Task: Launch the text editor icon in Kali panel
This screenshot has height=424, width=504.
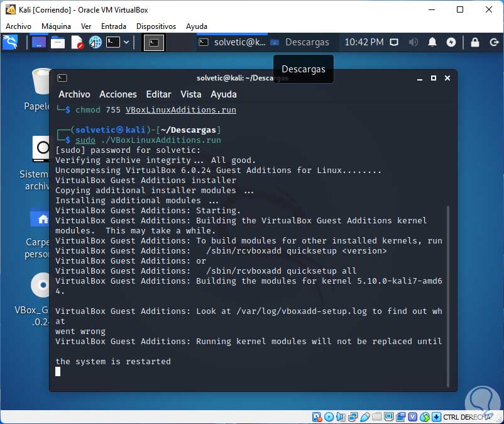Action: tap(77, 43)
